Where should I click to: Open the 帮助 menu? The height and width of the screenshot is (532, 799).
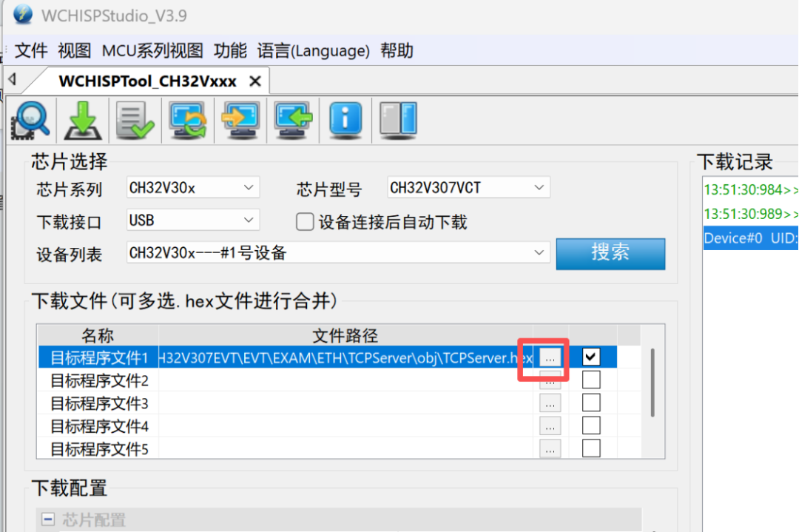pos(397,50)
